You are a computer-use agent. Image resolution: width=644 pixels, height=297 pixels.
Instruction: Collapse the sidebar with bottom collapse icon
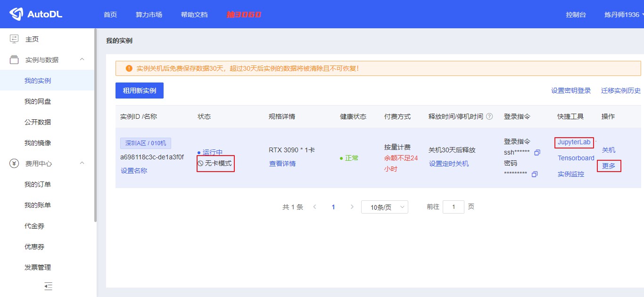(48, 286)
